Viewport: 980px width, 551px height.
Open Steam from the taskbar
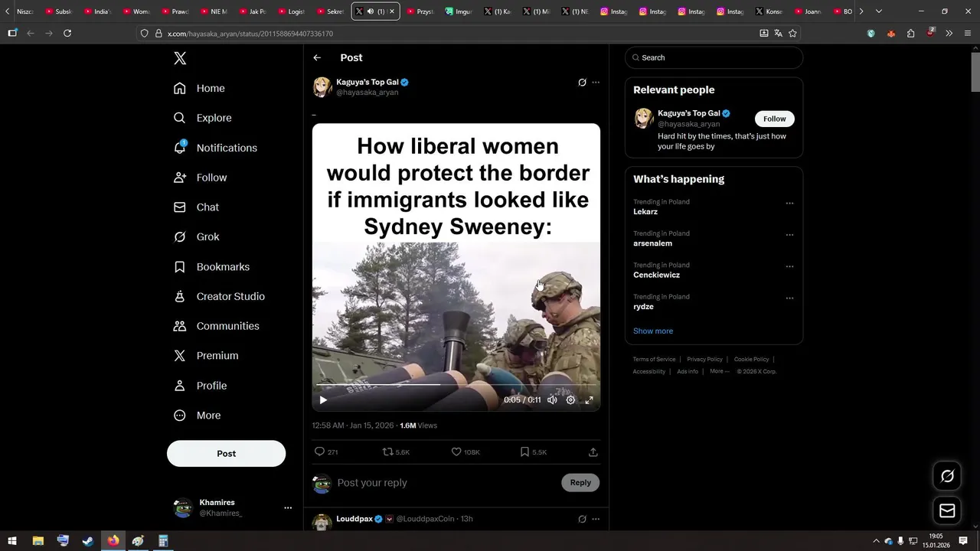point(87,541)
